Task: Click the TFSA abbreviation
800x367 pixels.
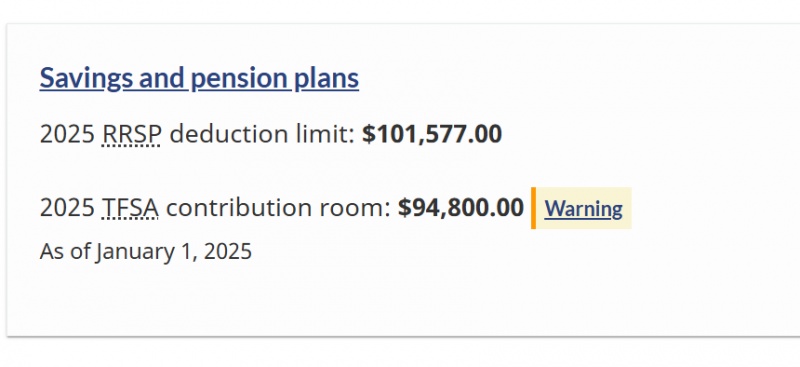Action: [130, 208]
